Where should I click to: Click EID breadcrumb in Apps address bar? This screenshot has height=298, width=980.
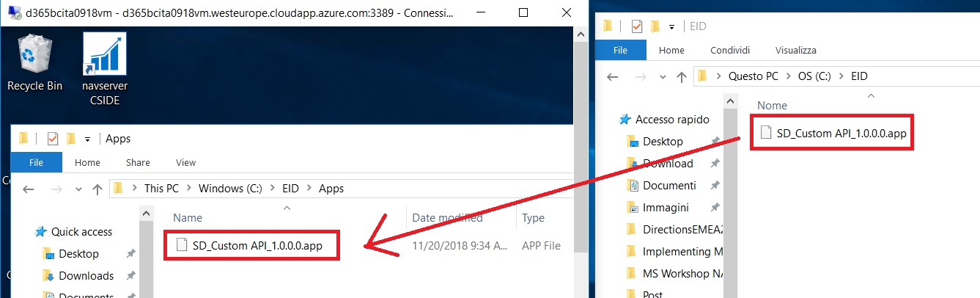coord(291,189)
